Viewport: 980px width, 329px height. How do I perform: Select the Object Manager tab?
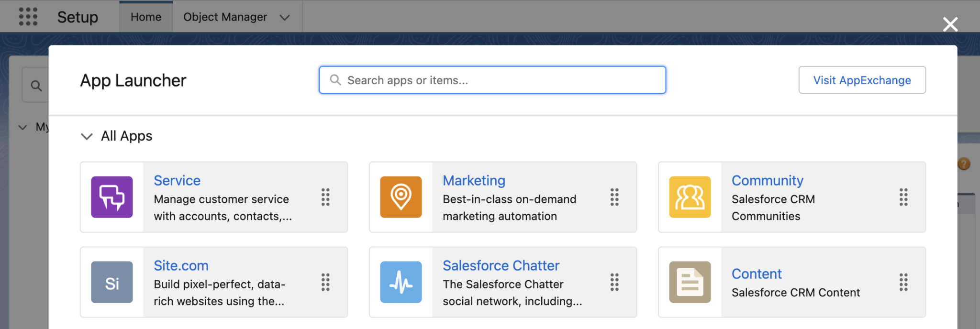pyautogui.click(x=225, y=17)
